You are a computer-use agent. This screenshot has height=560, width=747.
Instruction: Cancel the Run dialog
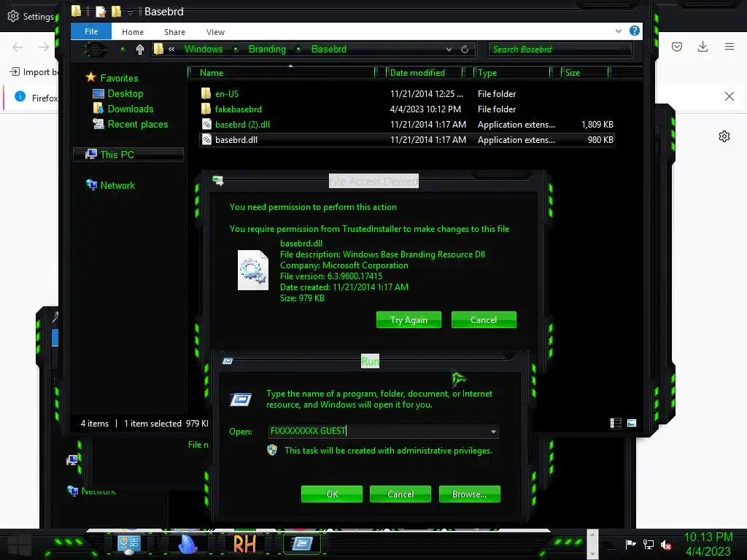point(400,494)
